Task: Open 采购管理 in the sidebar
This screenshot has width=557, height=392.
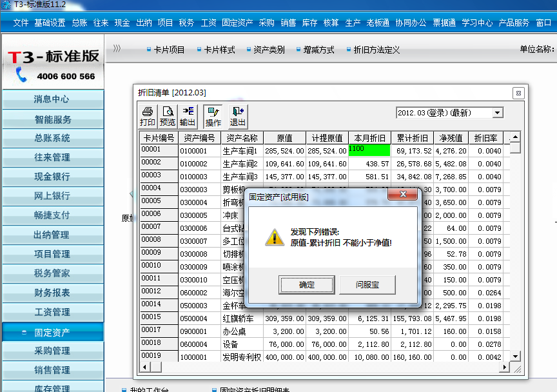Action: pyautogui.click(x=53, y=351)
